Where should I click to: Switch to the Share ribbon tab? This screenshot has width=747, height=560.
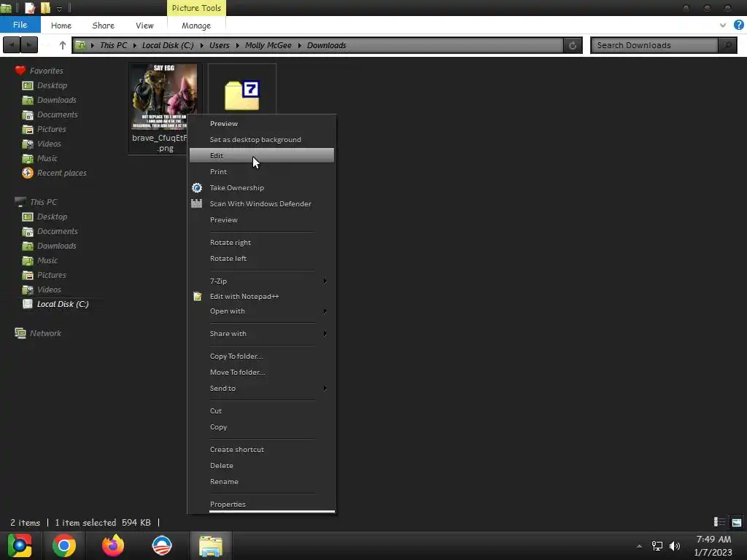(x=103, y=26)
